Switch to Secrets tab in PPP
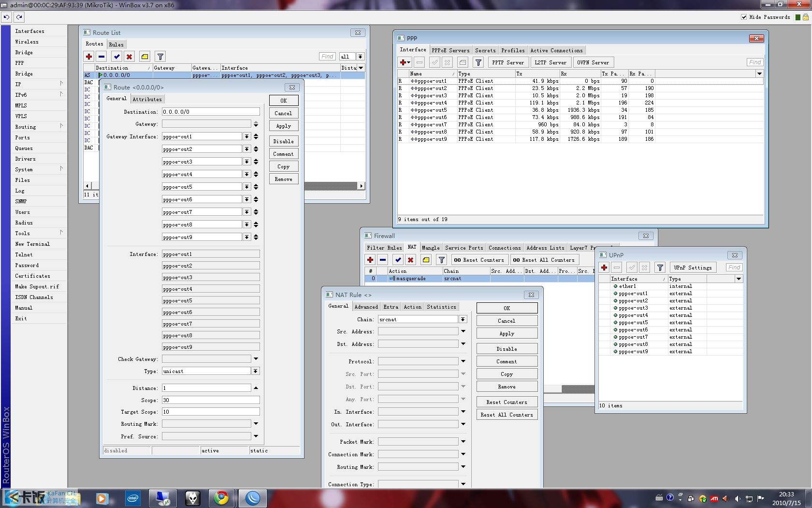812x508 pixels. (x=485, y=50)
